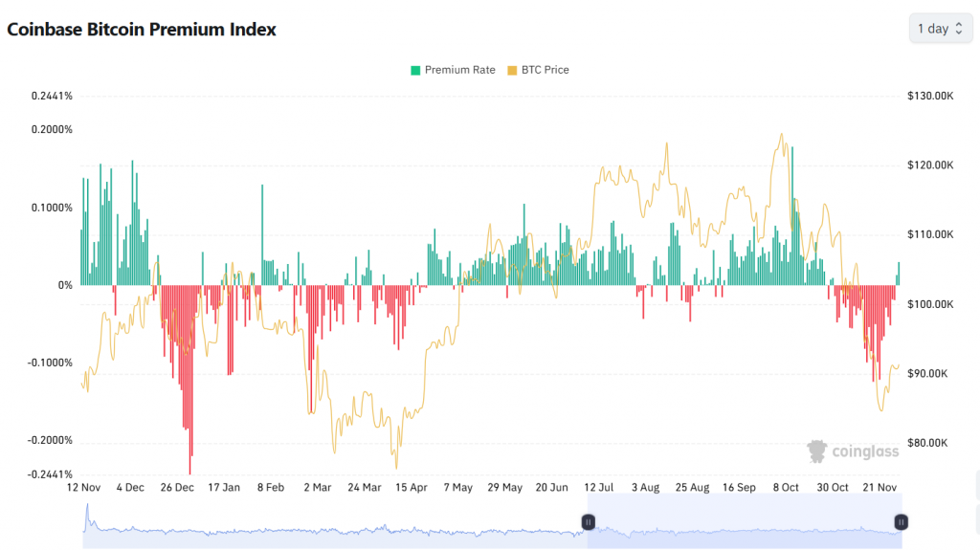The height and width of the screenshot is (550, 980).
Task: Click the "12 Jul" x-axis date label
Action: pos(599,488)
